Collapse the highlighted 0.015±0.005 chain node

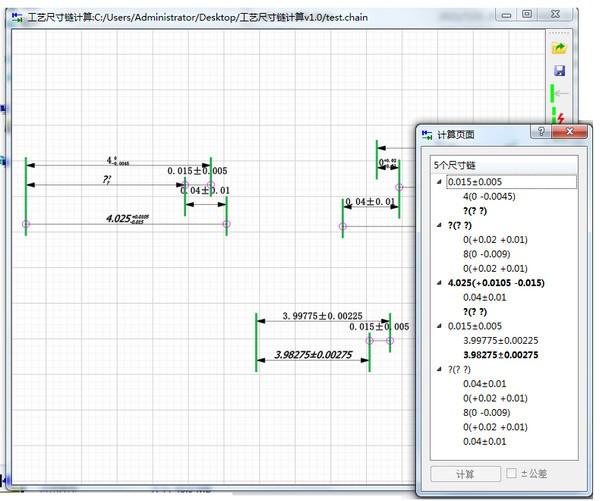[x=439, y=182]
